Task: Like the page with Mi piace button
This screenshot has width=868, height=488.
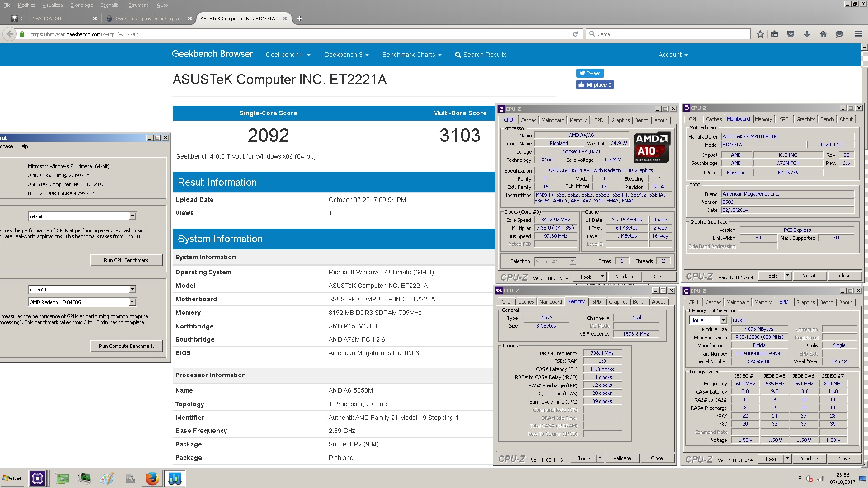Action: pyautogui.click(x=595, y=85)
